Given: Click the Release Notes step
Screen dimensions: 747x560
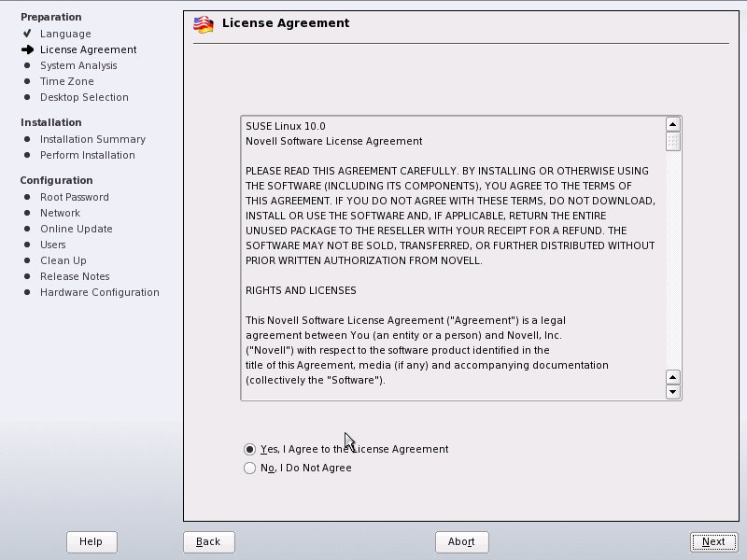Looking at the screenshot, I should tap(75, 276).
